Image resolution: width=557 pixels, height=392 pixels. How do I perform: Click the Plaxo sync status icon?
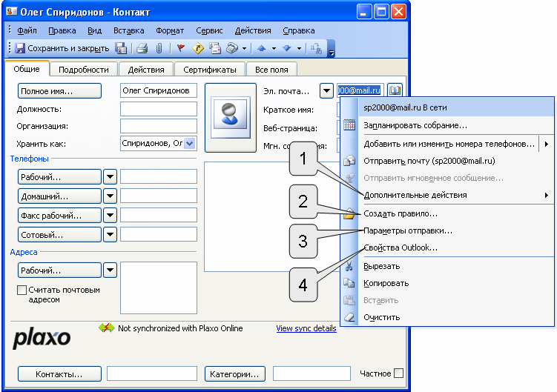(x=107, y=328)
